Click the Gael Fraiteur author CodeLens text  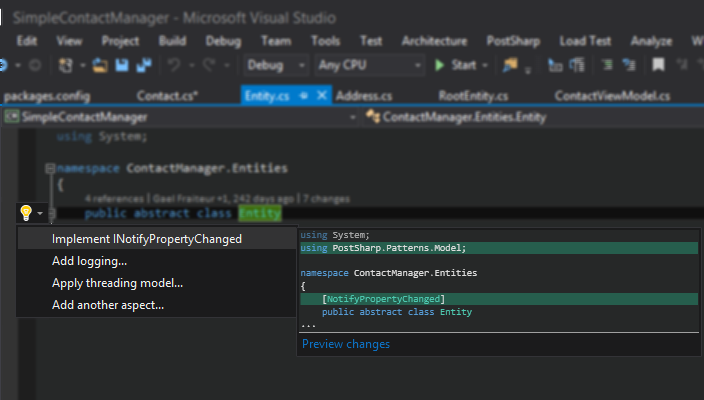click(184, 198)
